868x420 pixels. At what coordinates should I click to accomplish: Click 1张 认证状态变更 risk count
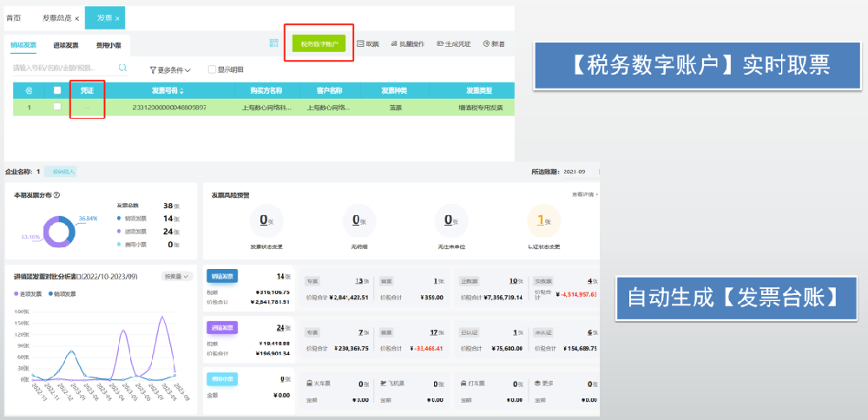(x=544, y=220)
